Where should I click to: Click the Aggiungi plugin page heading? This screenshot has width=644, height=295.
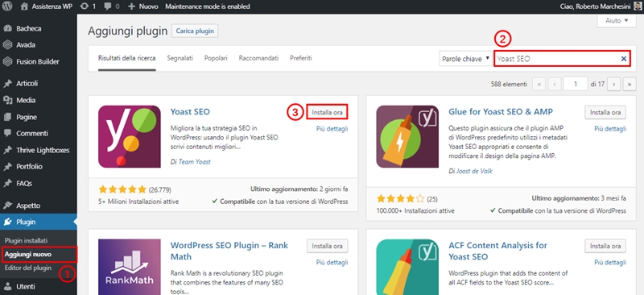coord(128,31)
